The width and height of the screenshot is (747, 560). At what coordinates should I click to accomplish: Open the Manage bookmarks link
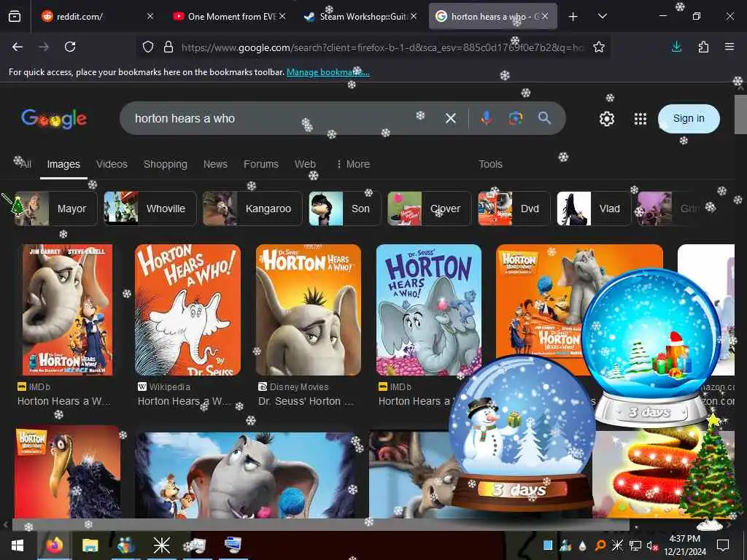point(328,72)
